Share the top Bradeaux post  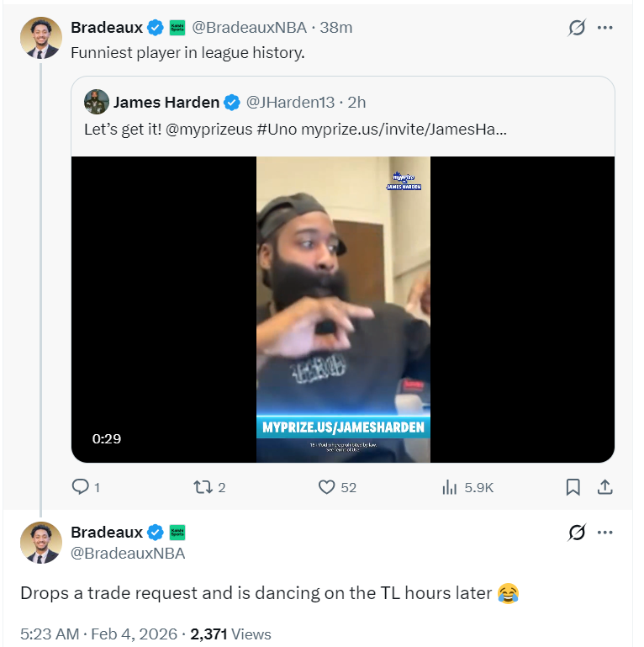point(604,486)
